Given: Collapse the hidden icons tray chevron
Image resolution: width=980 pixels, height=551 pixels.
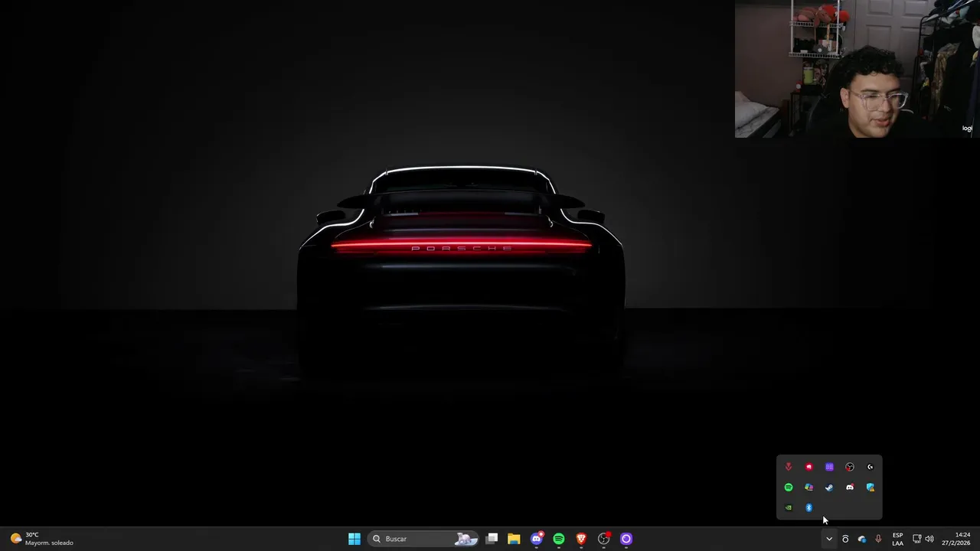Looking at the screenshot, I should (x=828, y=539).
